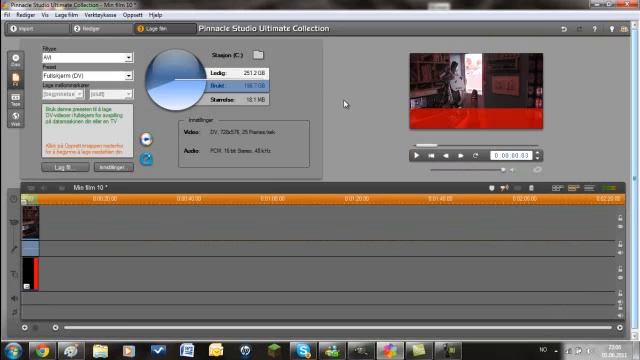Open the Fil menu
The image size is (640, 360).
(x=7, y=15)
